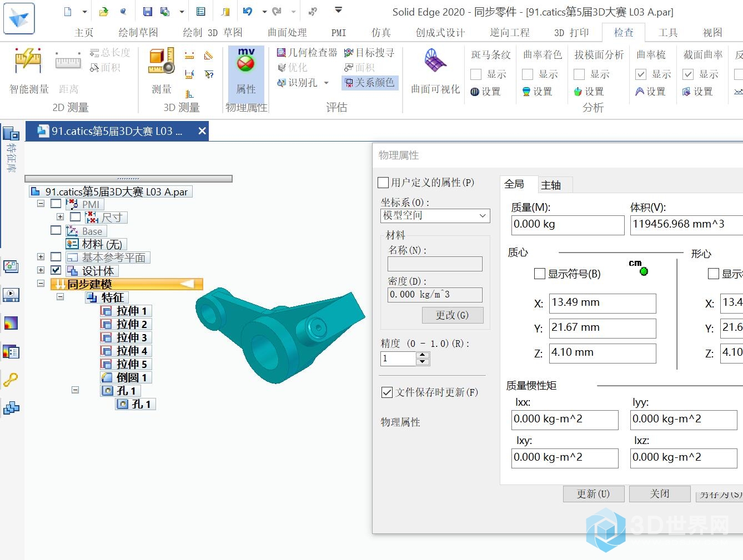Click the Goal Seek (目标搜寻) tool
Image resolution: width=743 pixels, height=560 pixels.
pyautogui.click(x=369, y=53)
